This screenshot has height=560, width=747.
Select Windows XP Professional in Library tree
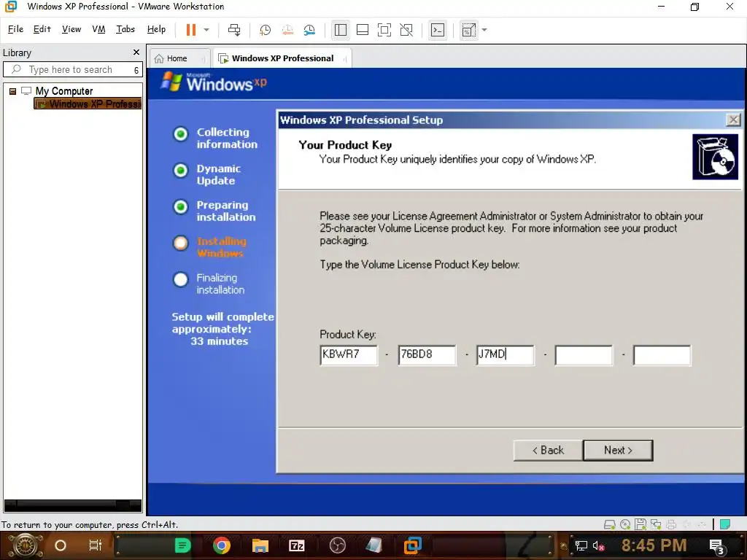point(88,104)
